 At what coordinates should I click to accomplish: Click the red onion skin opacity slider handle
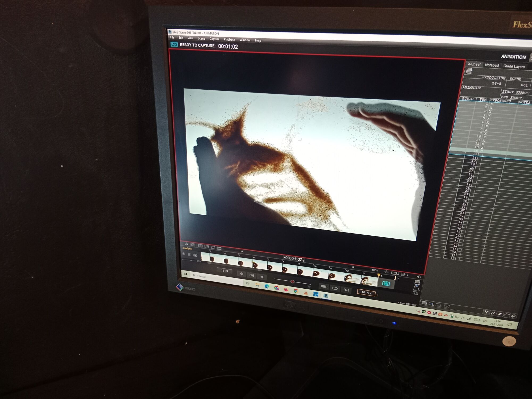[x=292, y=281]
